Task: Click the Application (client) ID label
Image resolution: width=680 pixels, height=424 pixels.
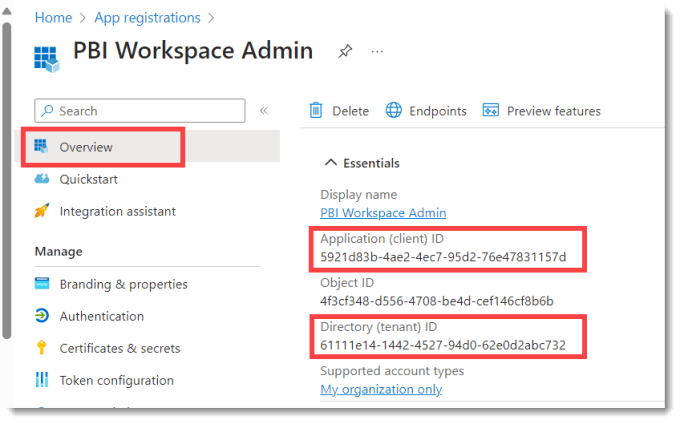Action: pos(382,238)
